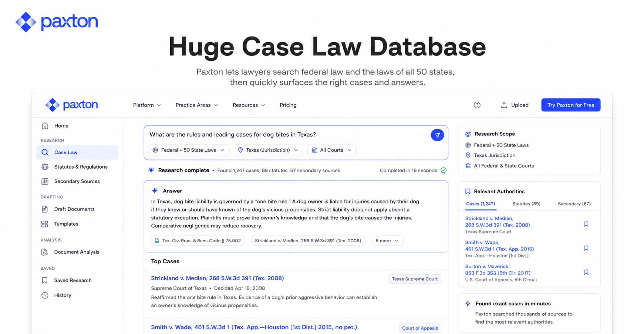Switch to the Secondary (67) tab
The width and height of the screenshot is (644, 334).
pos(574,204)
